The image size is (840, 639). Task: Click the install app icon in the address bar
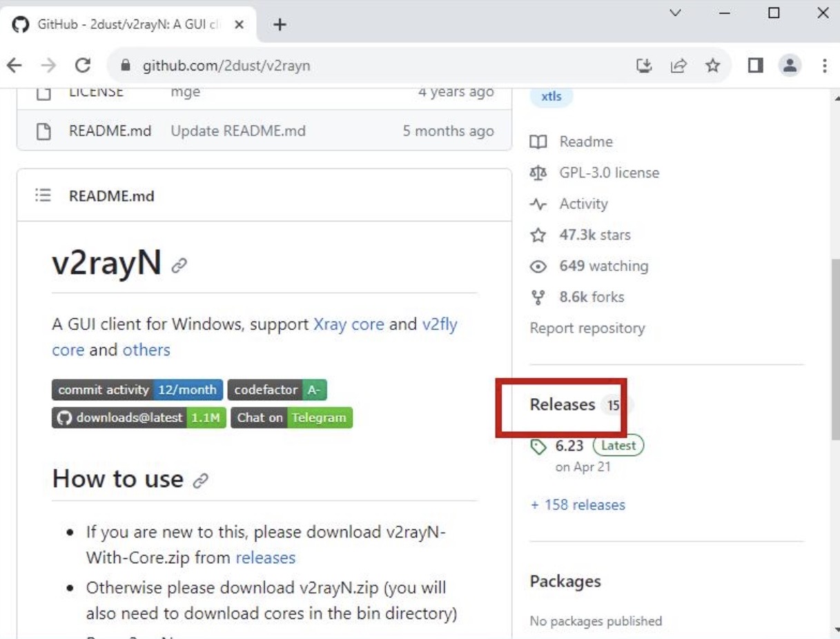tap(644, 66)
